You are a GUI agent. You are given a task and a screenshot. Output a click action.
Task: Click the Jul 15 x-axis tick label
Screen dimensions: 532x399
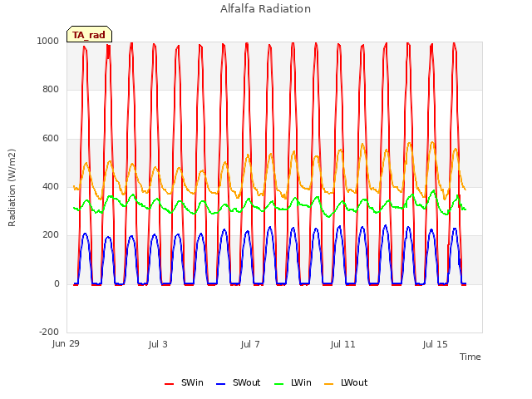point(436,344)
